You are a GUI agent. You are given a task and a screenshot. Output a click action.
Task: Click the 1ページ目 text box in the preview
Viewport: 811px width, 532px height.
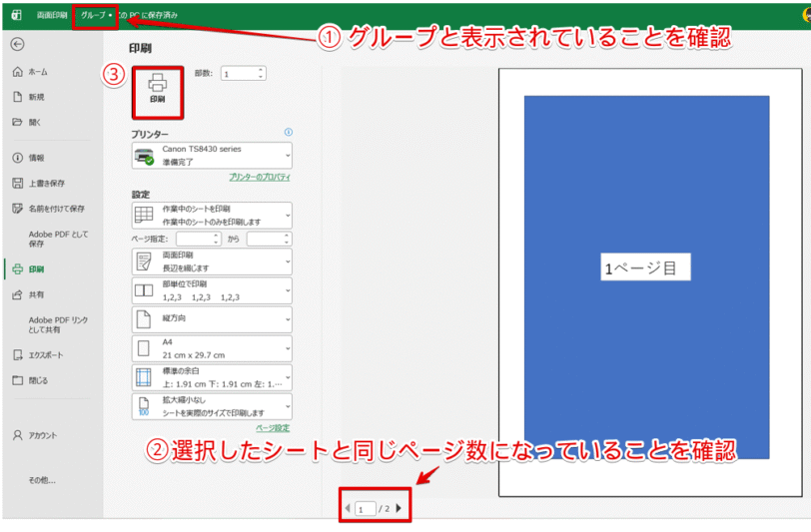coord(645,267)
